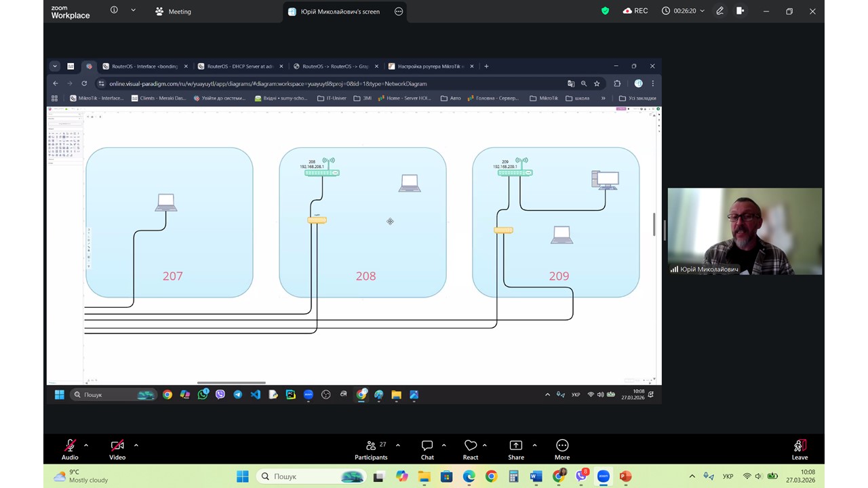Click the green encryption shield icon
Viewport: 868px width, 488px height.
[606, 11]
